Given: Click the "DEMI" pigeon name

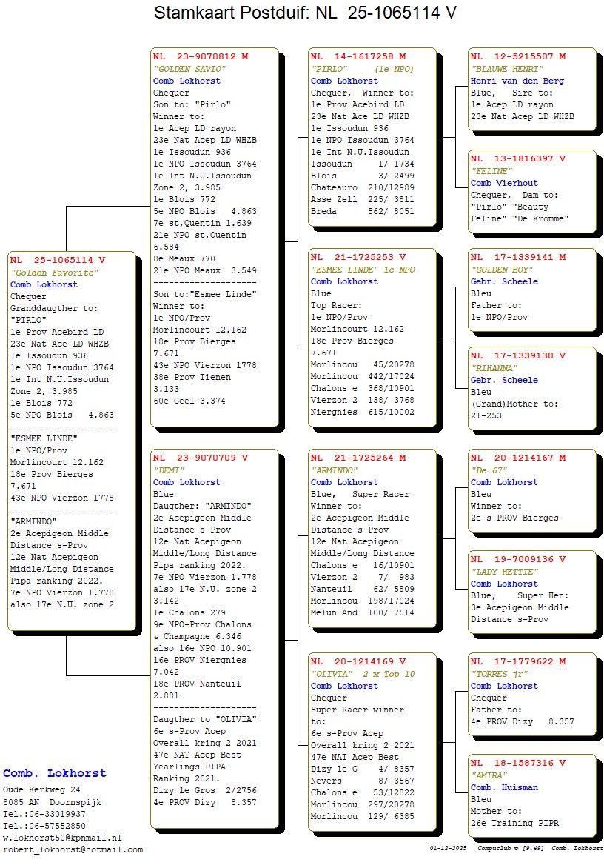Looking at the screenshot, I should point(167,470).
